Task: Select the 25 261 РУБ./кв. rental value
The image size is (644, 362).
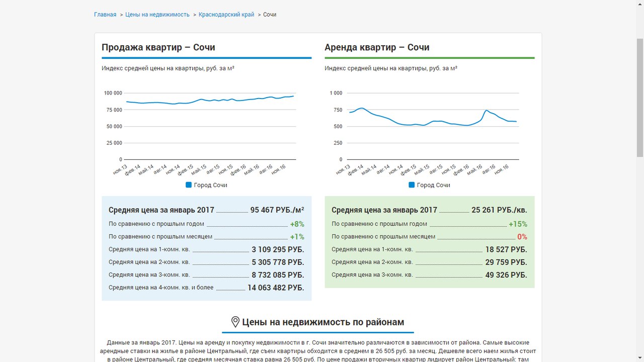Action: (x=499, y=210)
